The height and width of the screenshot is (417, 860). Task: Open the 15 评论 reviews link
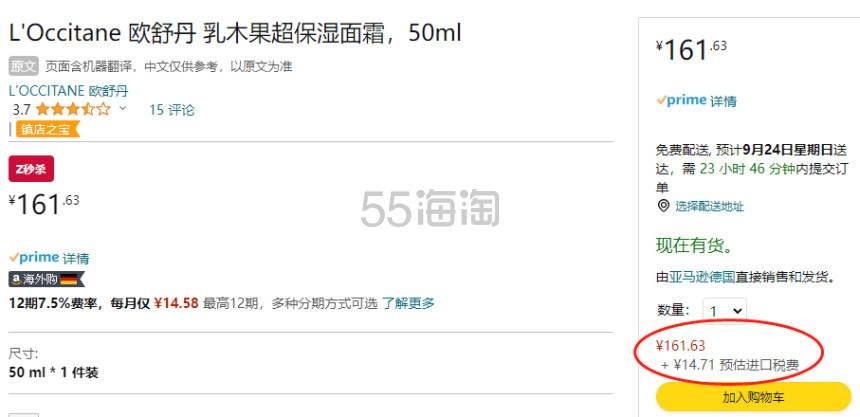[172, 110]
